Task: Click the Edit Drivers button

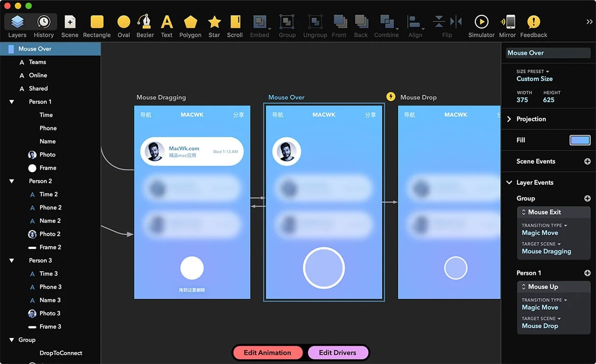Action: coord(338,353)
